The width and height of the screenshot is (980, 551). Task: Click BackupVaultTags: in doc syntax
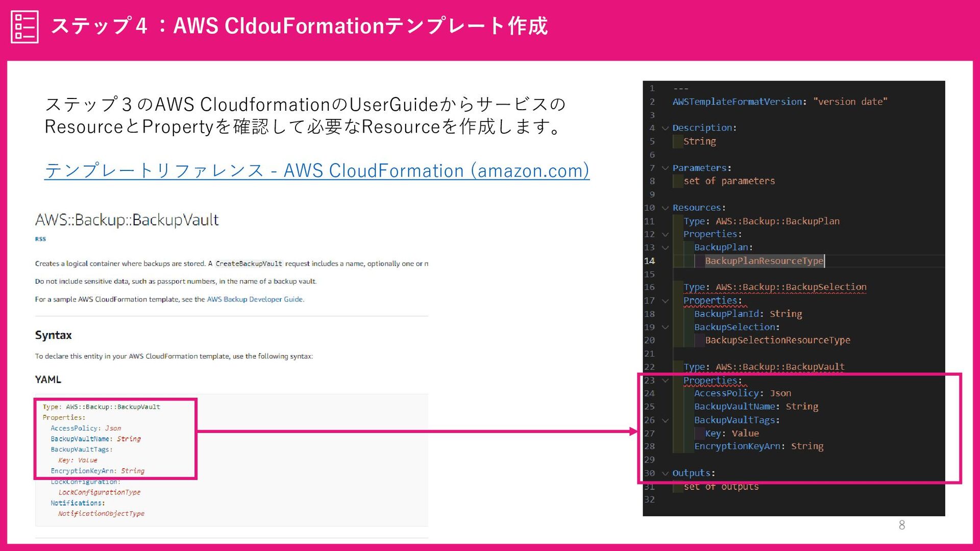click(x=82, y=449)
